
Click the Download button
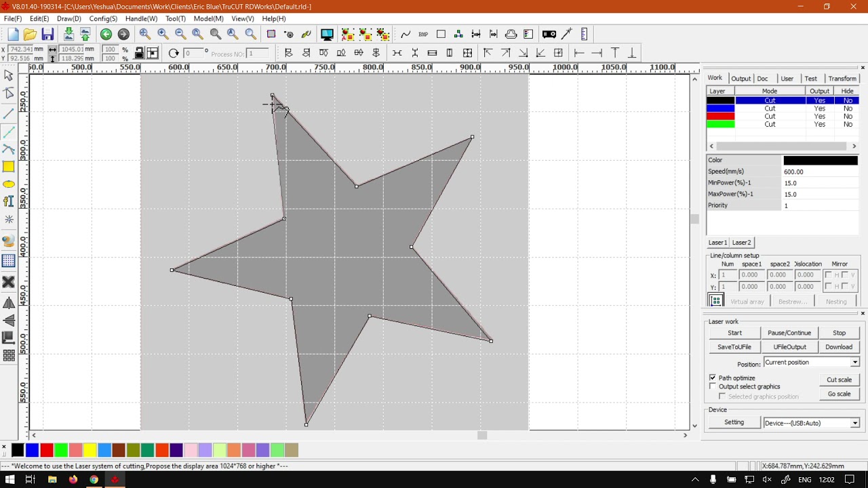[x=839, y=347]
